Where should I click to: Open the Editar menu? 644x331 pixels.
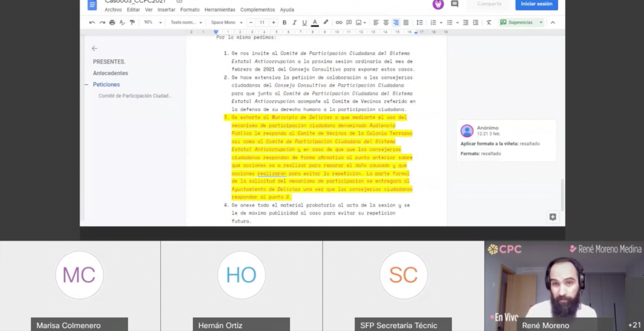[x=133, y=9]
